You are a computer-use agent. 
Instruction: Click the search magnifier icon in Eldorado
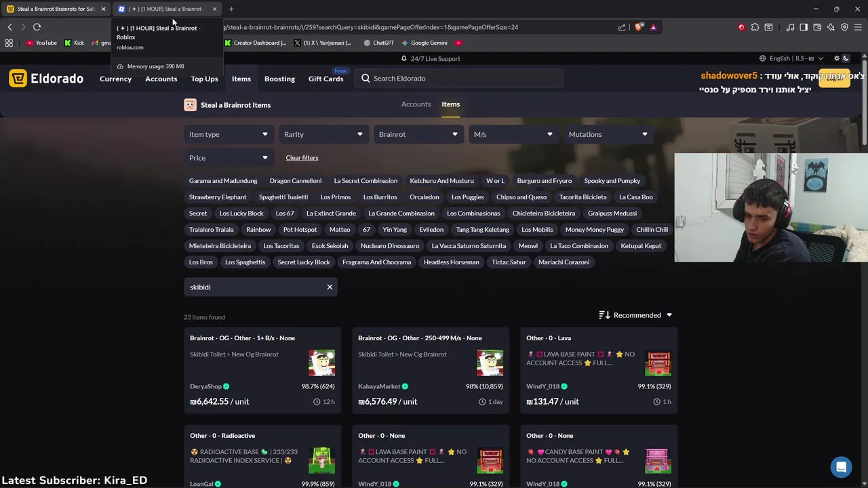pyautogui.click(x=366, y=78)
